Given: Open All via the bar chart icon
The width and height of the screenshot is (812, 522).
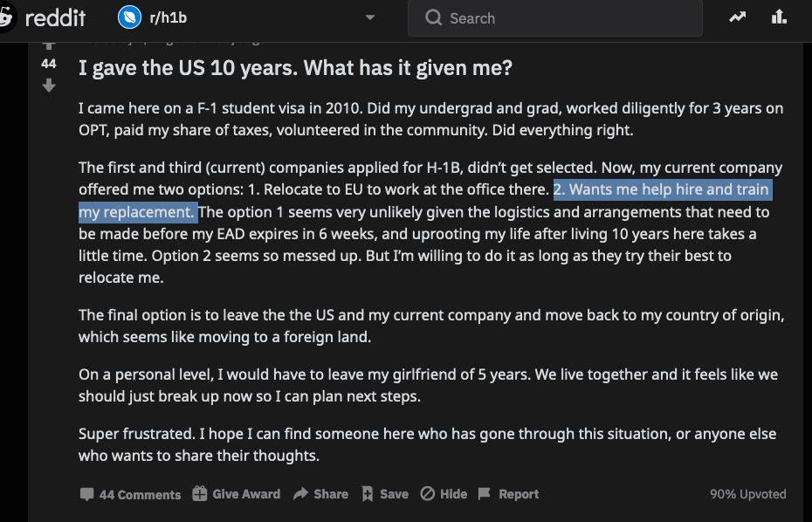Looking at the screenshot, I should pyautogui.click(x=779, y=17).
